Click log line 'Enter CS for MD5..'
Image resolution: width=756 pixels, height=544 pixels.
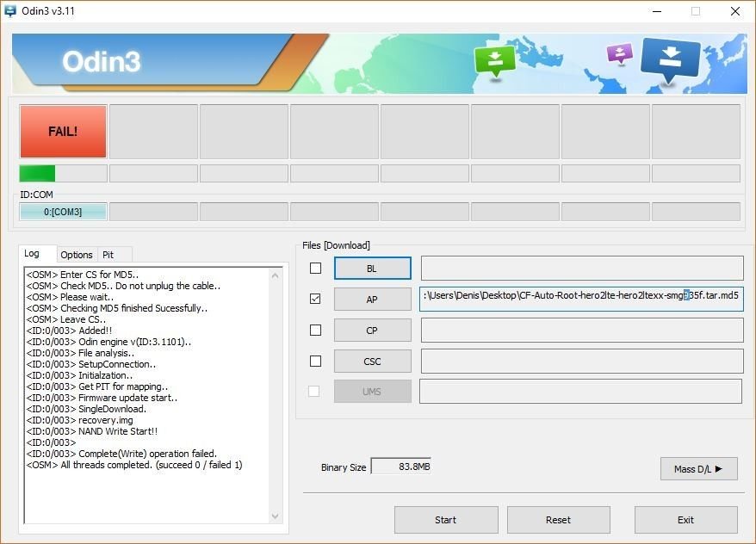click(x=83, y=275)
